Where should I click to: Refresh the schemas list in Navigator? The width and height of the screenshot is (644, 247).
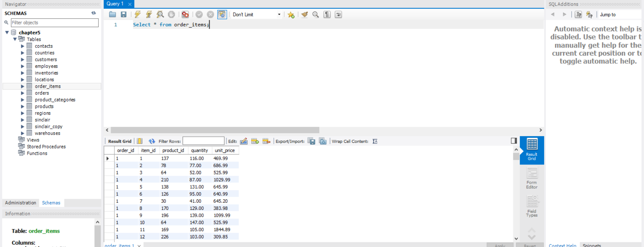pyautogui.click(x=94, y=13)
